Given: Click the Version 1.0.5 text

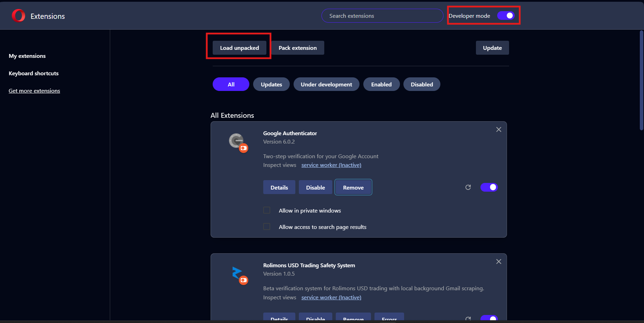Looking at the screenshot, I should point(279,274).
